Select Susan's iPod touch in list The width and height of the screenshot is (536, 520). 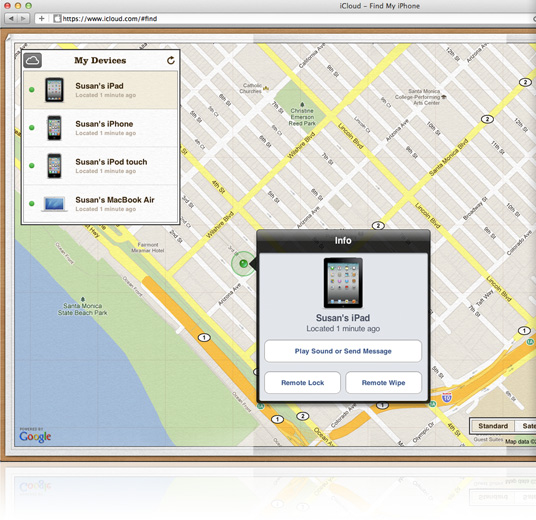100,166
